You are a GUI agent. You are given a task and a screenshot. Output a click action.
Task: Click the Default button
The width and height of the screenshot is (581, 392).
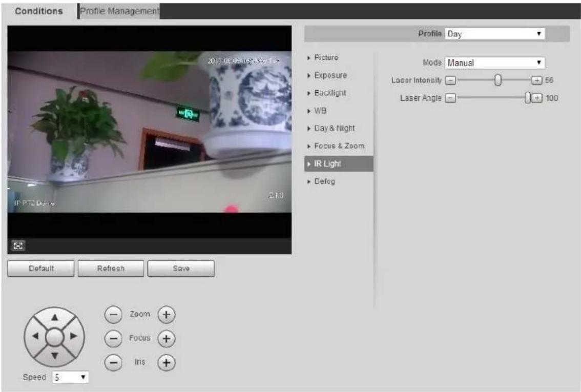pos(41,268)
